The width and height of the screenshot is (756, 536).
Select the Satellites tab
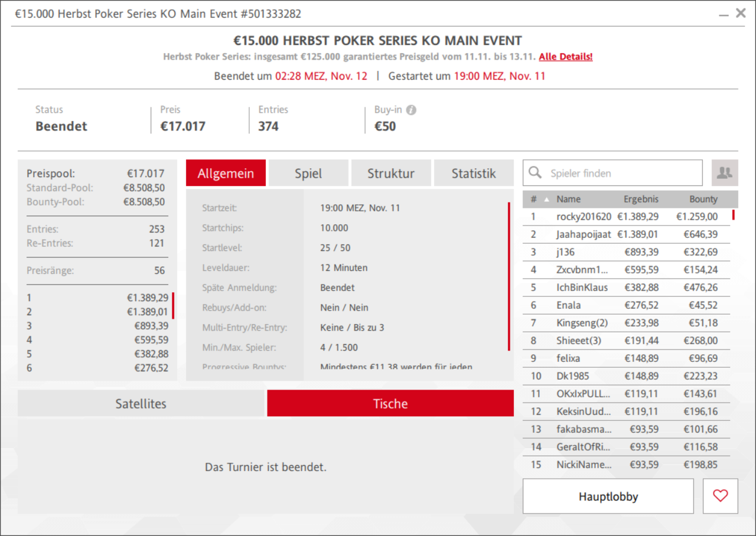coord(141,403)
